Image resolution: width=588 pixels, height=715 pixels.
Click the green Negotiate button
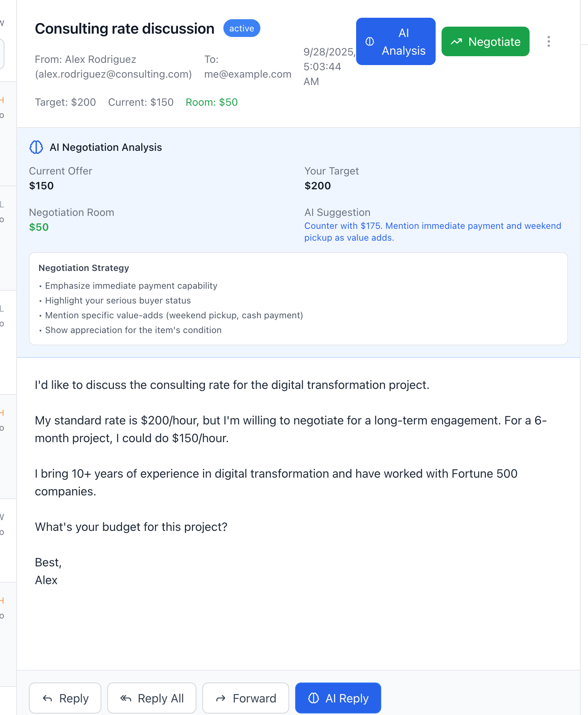[x=485, y=41]
